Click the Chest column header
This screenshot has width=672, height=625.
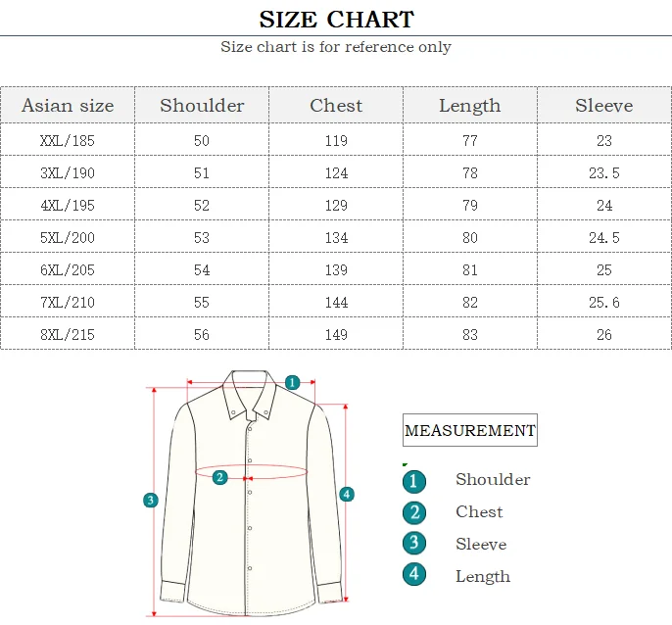coord(336,105)
